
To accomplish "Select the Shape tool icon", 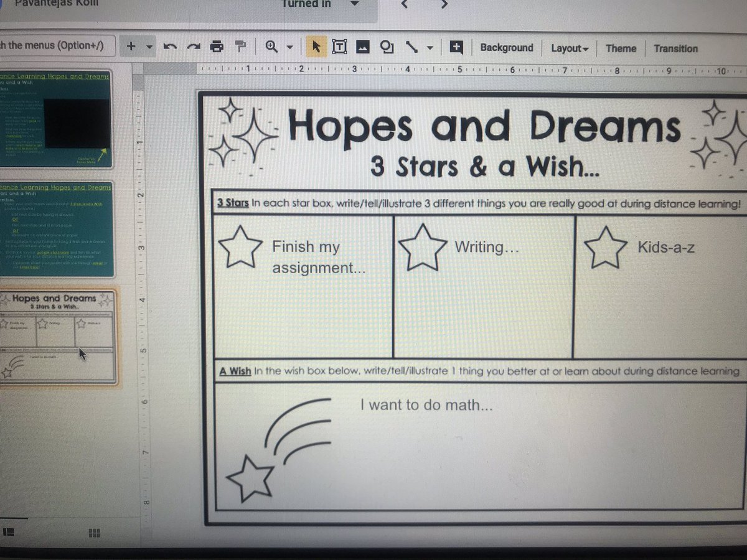I will click(x=387, y=47).
